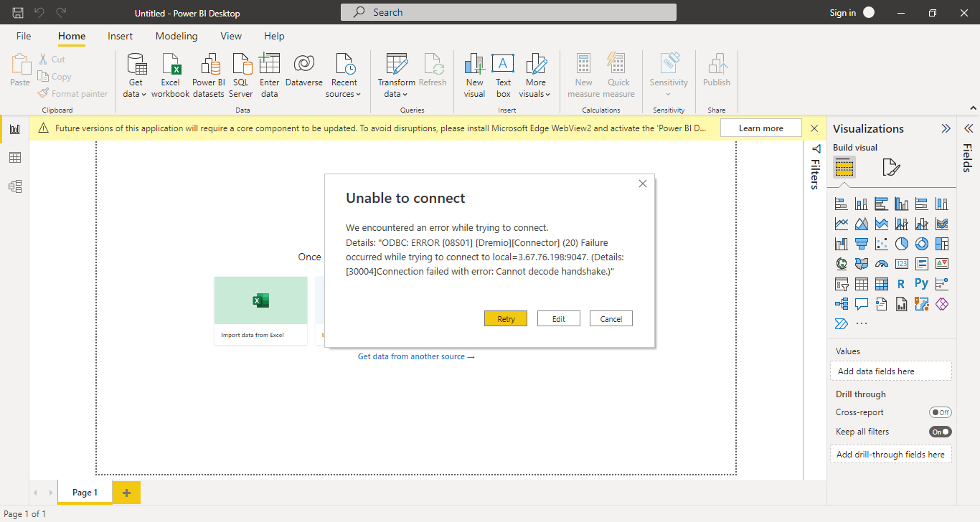Save the report with the disk icon

tap(18, 12)
